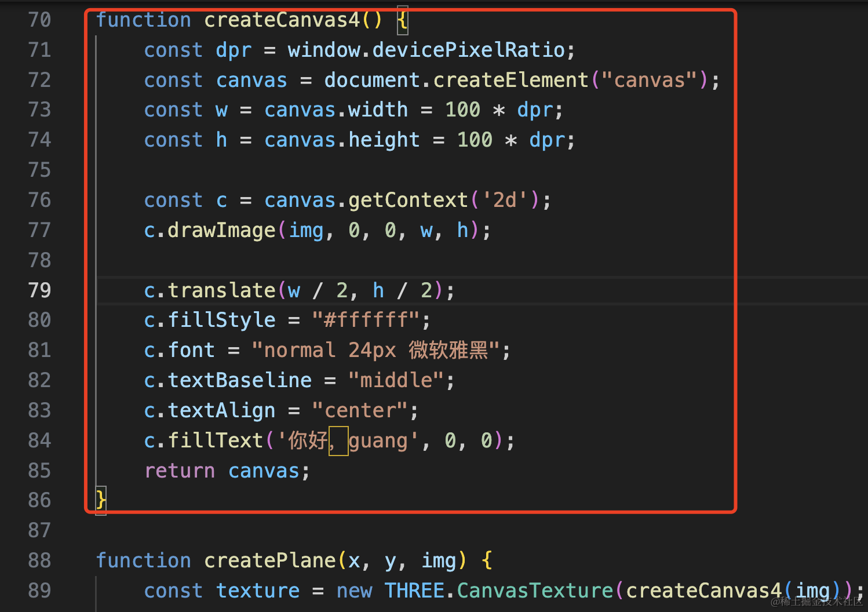
Task: Click canvas.height on line 74
Action: 342,140
